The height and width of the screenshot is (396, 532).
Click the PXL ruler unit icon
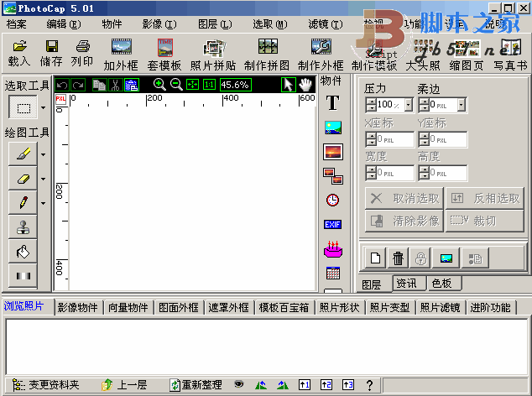60,99
